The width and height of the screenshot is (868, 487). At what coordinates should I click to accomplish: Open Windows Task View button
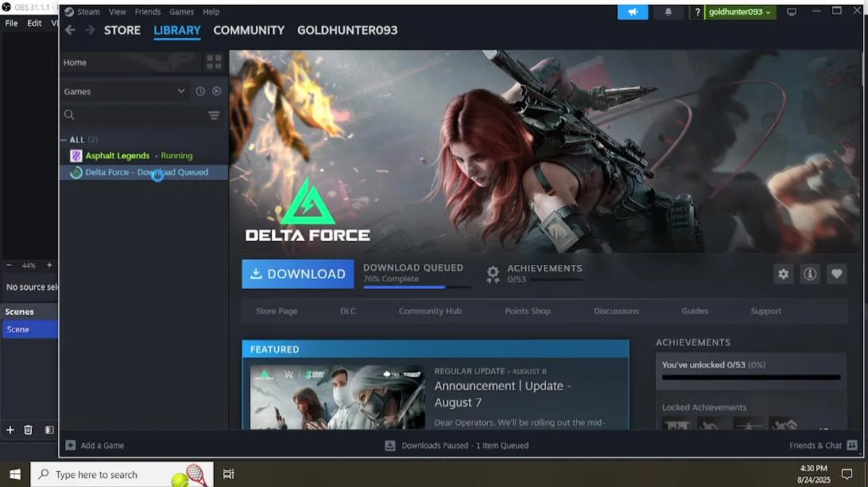[228, 474]
